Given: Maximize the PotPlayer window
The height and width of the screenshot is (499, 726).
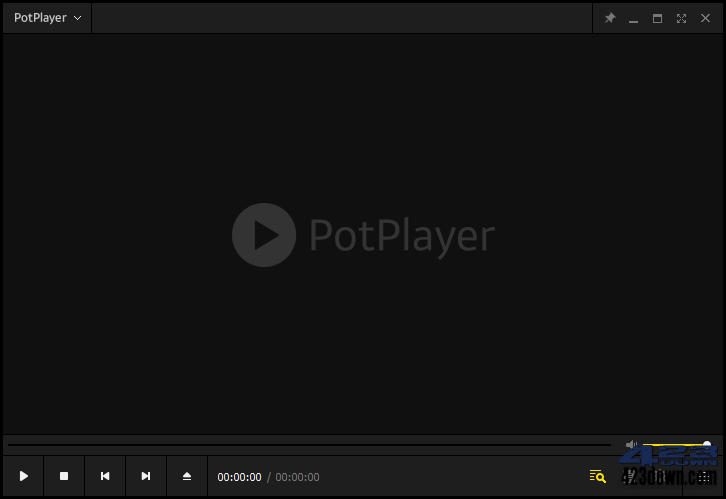Looking at the screenshot, I should click(x=657, y=19).
